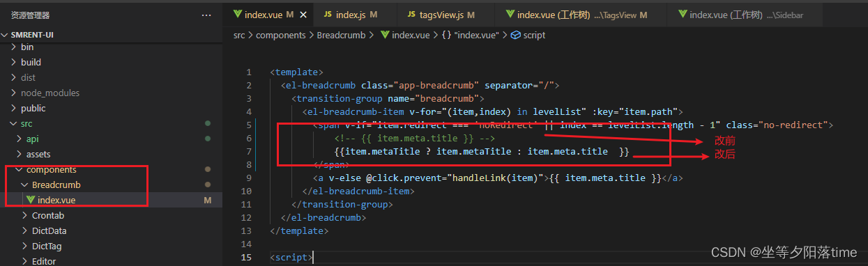Open the Explorer more actions ellipsis
Image resolution: width=868 pixels, height=266 pixels.
click(206, 15)
